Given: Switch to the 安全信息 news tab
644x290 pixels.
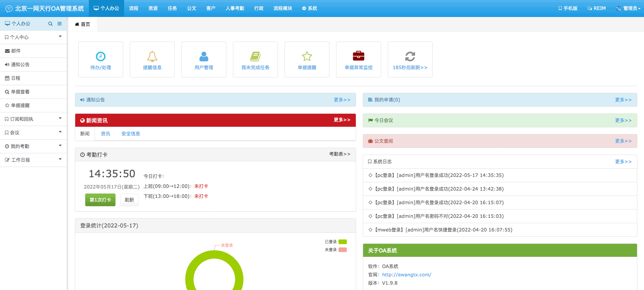Looking at the screenshot, I should point(130,134).
